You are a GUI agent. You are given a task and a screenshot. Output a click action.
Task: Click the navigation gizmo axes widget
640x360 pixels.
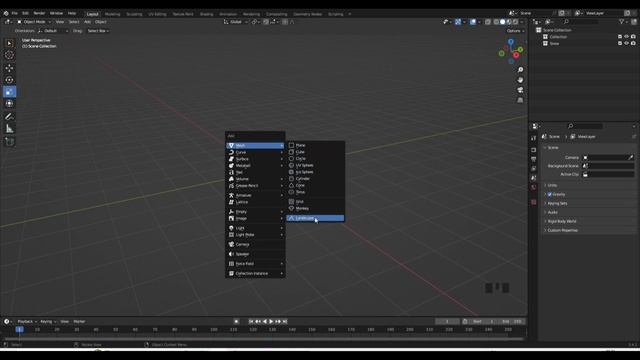tap(511, 51)
